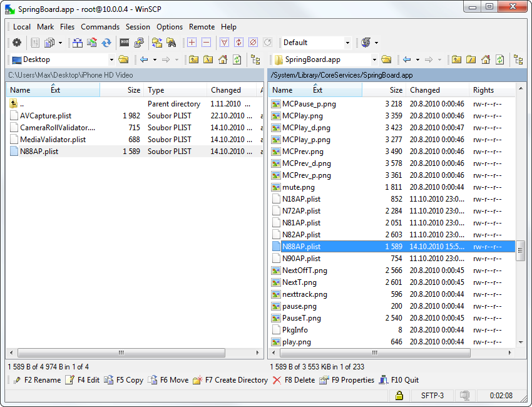Image resolution: width=532 pixels, height=407 pixels.
Task: Expand the local back history dropdown arrow
Action: (155, 59)
